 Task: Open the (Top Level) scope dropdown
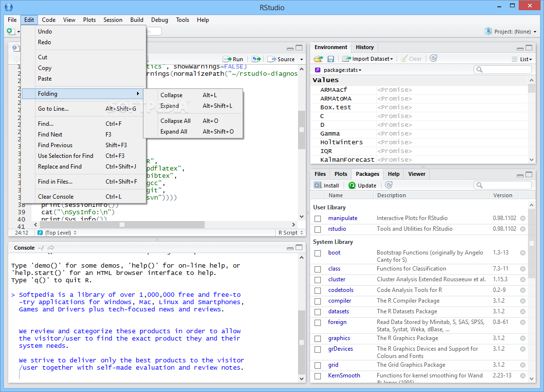point(57,233)
